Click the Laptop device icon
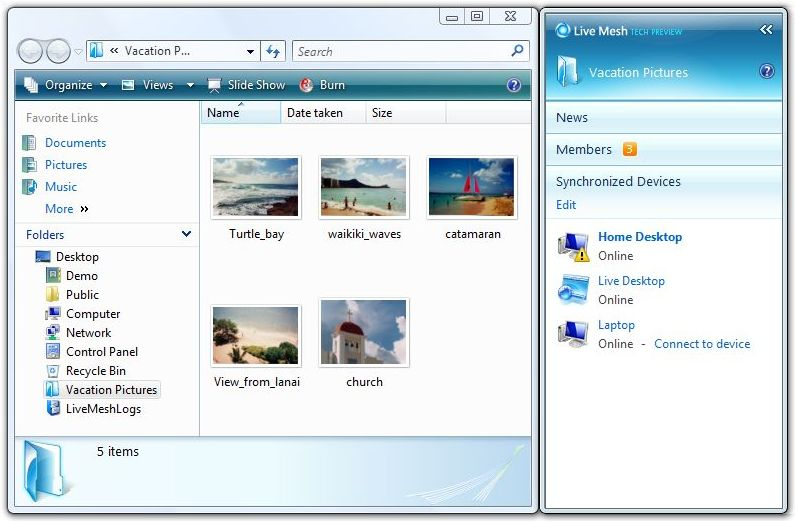The height and width of the screenshot is (521, 795). click(574, 333)
